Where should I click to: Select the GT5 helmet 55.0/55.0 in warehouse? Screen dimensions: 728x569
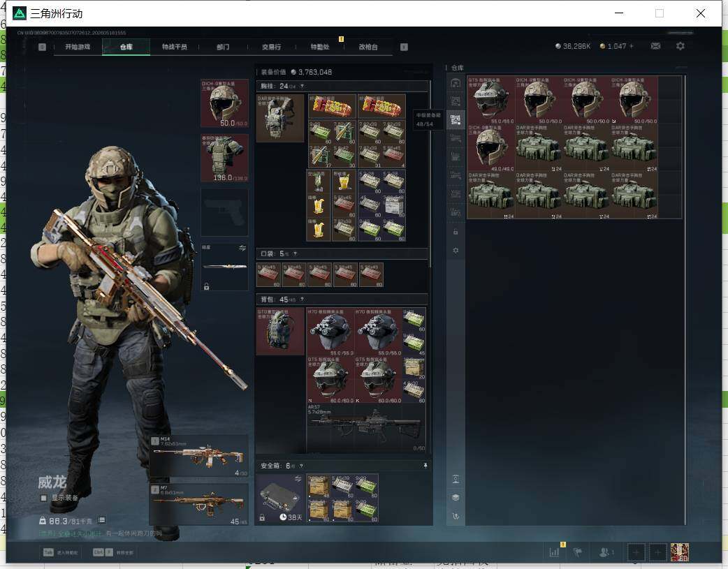pos(491,101)
